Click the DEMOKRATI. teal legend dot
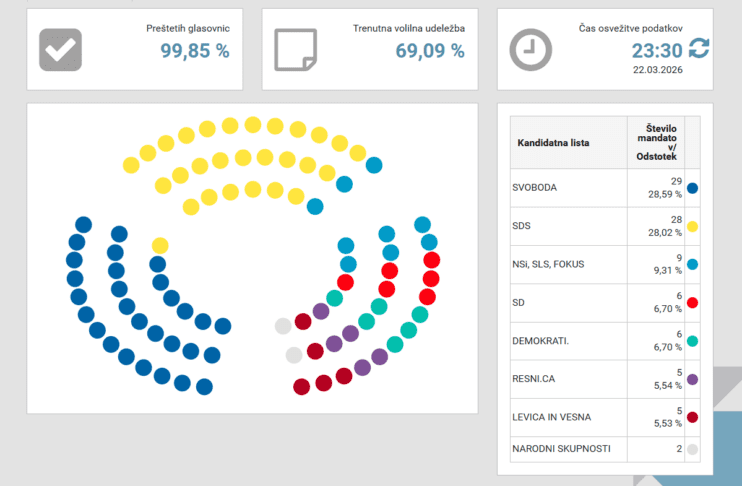742x486 pixels. tap(692, 342)
